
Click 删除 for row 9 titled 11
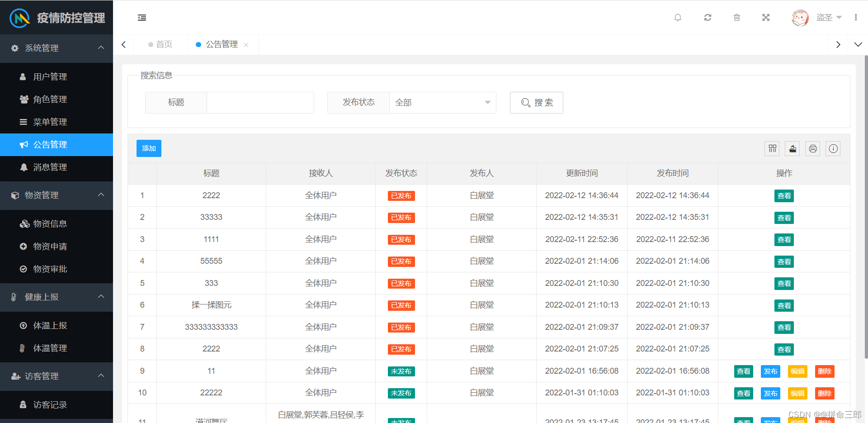click(825, 371)
